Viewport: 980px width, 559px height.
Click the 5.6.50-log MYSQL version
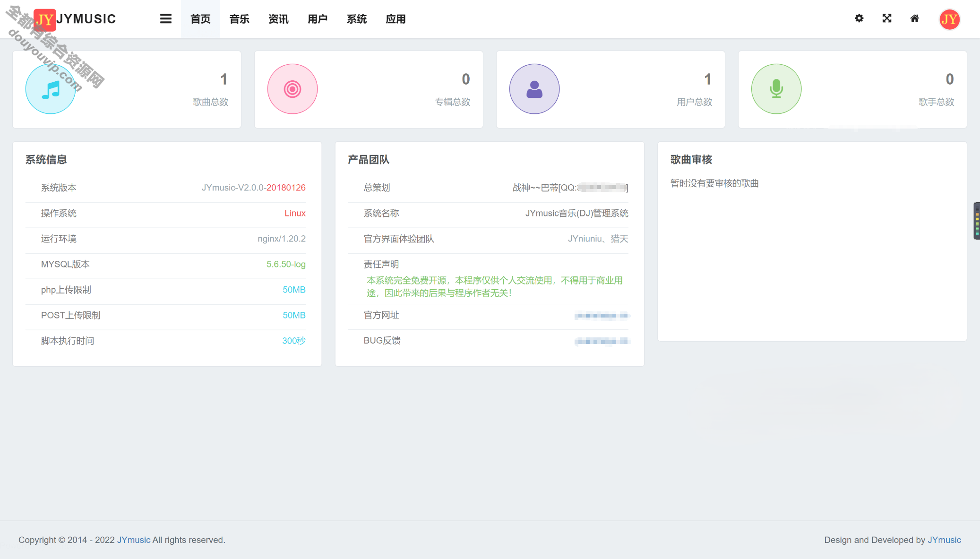[286, 264]
